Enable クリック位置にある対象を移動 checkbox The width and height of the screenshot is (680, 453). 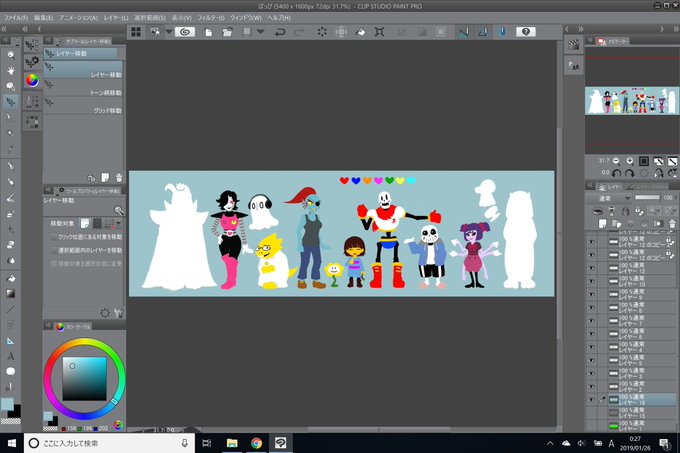tap(54, 237)
